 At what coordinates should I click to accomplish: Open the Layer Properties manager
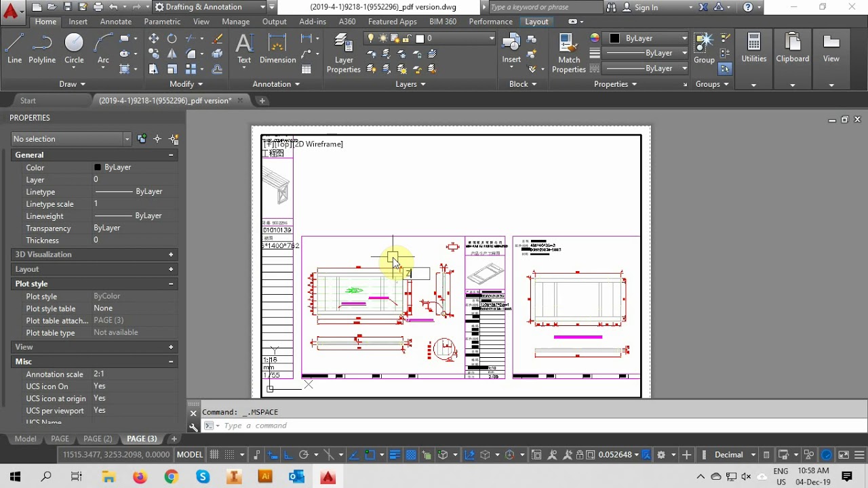coord(344,53)
